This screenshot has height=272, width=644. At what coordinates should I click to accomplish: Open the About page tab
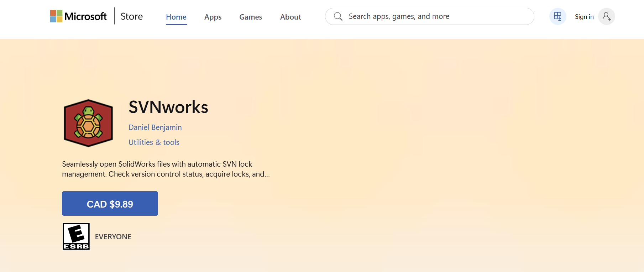[290, 17]
